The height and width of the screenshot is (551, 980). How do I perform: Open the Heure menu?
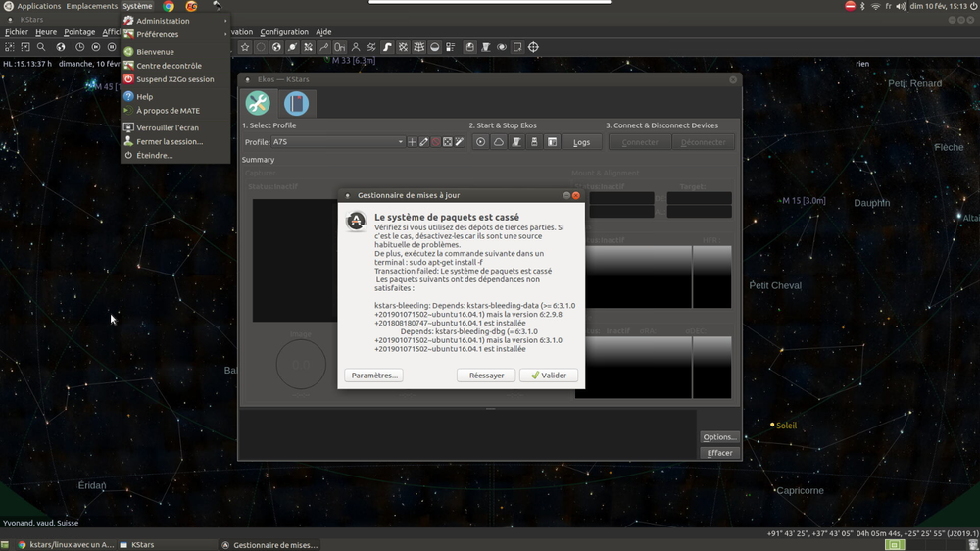click(x=46, y=32)
